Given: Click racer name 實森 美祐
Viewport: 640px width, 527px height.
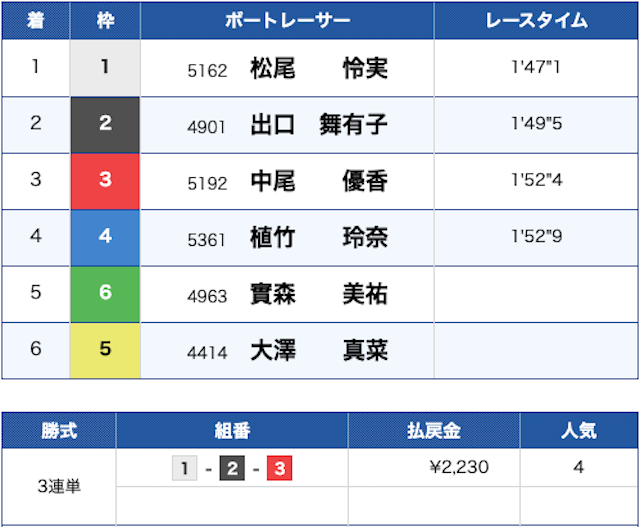Looking at the screenshot, I should pyautogui.click(x=318, y=295).
